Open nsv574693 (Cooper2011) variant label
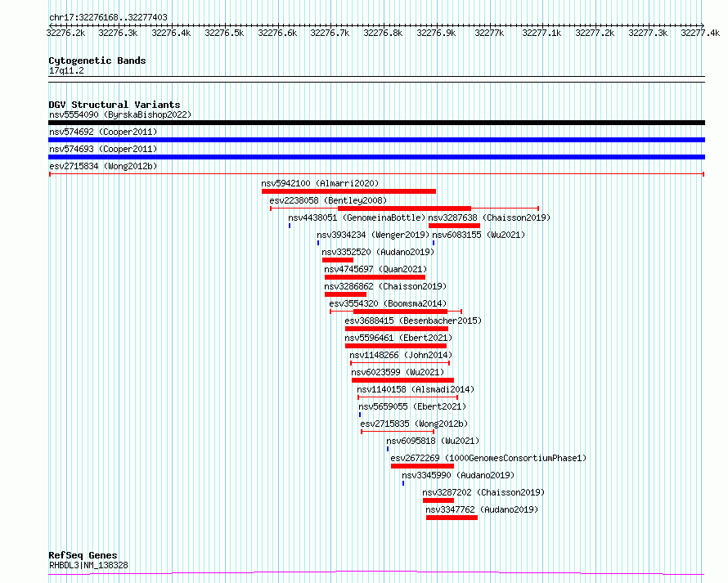728x583 pixels. (x=103, y=149)
